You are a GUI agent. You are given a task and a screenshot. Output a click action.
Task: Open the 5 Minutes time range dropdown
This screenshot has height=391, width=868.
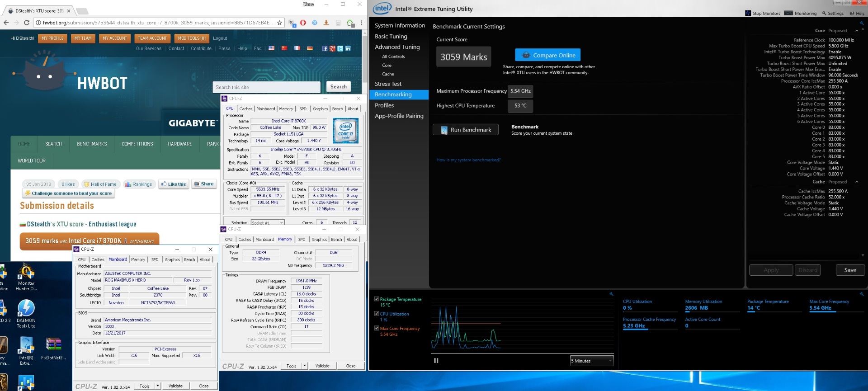click(592, 361)
